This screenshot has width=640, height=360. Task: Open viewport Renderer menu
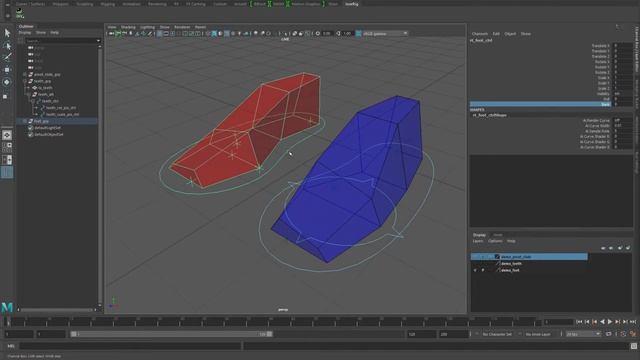click(182, 27)
